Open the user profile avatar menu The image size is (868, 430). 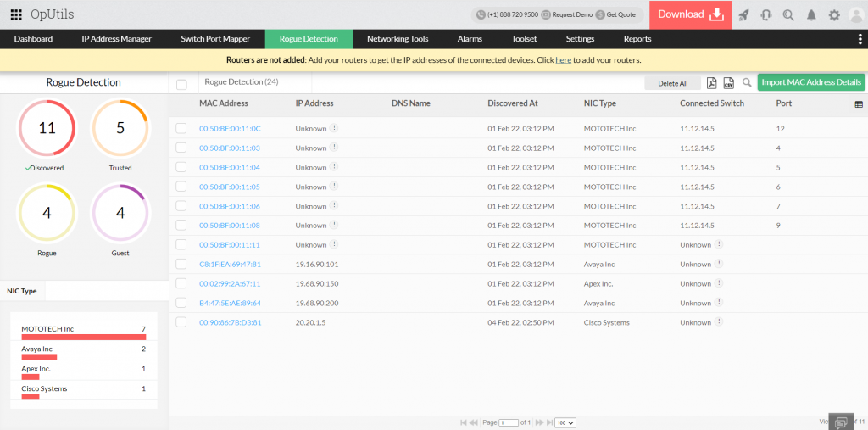point(855,14)
